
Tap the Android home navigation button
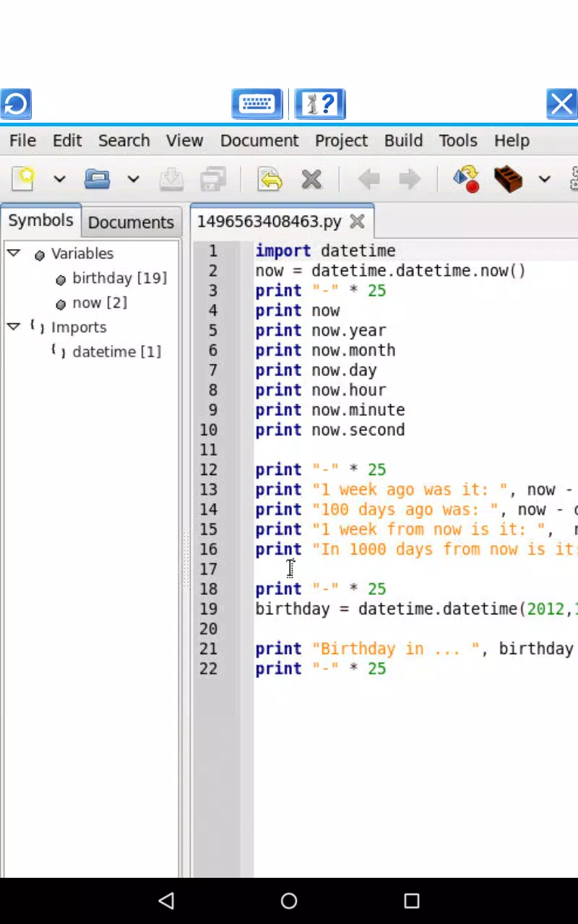[289, 900]
